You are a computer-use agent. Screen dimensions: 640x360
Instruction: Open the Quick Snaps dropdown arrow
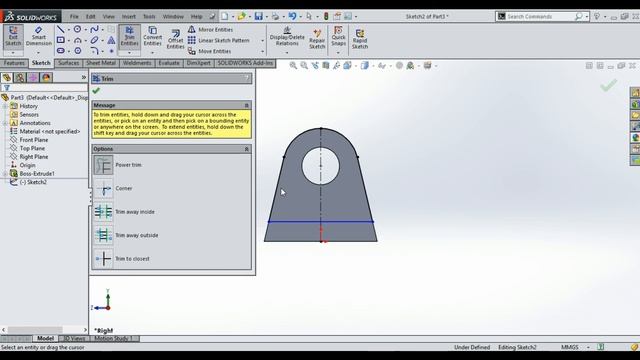(338, 53)
